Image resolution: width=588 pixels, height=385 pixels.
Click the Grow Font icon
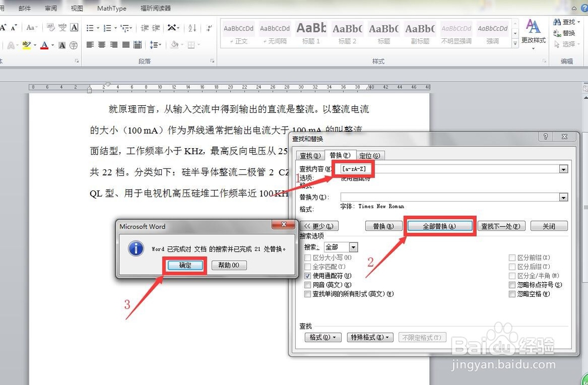[x=3, y=28]
